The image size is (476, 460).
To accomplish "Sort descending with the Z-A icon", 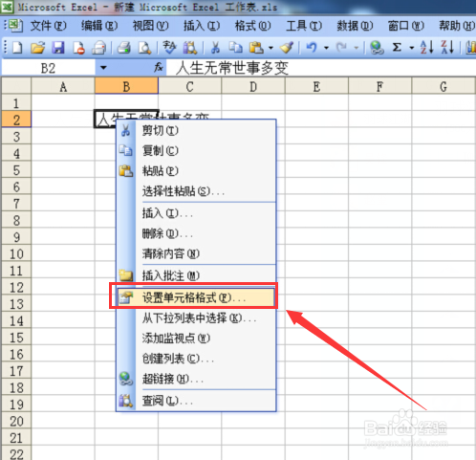I will [447, 48].
